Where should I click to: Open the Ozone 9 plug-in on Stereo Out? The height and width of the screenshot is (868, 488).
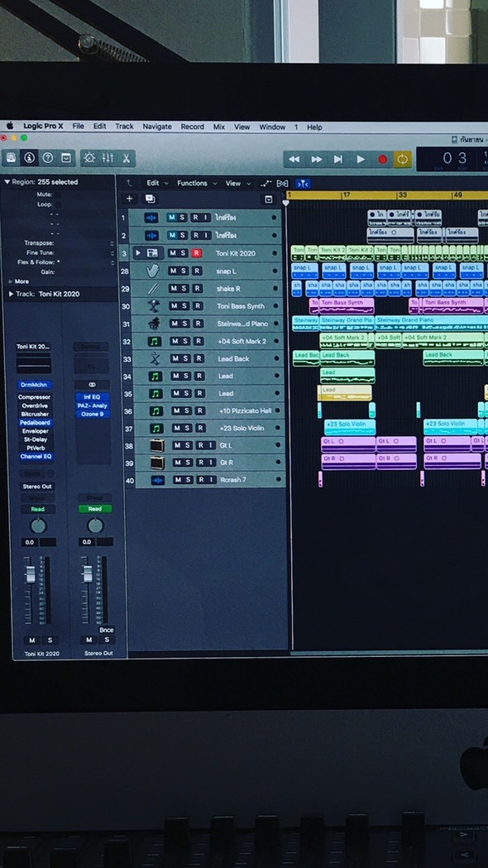tap(93, 414)
